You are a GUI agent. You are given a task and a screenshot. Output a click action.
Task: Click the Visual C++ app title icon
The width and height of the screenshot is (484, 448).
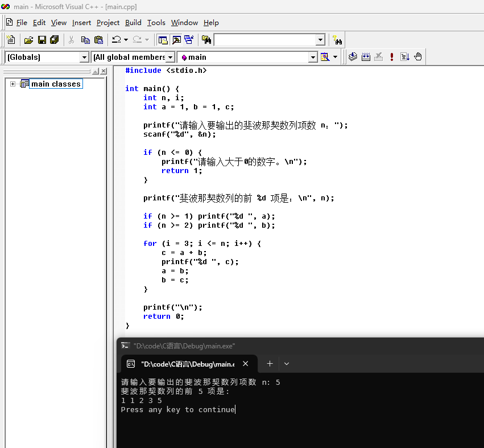tap(6, 6)
